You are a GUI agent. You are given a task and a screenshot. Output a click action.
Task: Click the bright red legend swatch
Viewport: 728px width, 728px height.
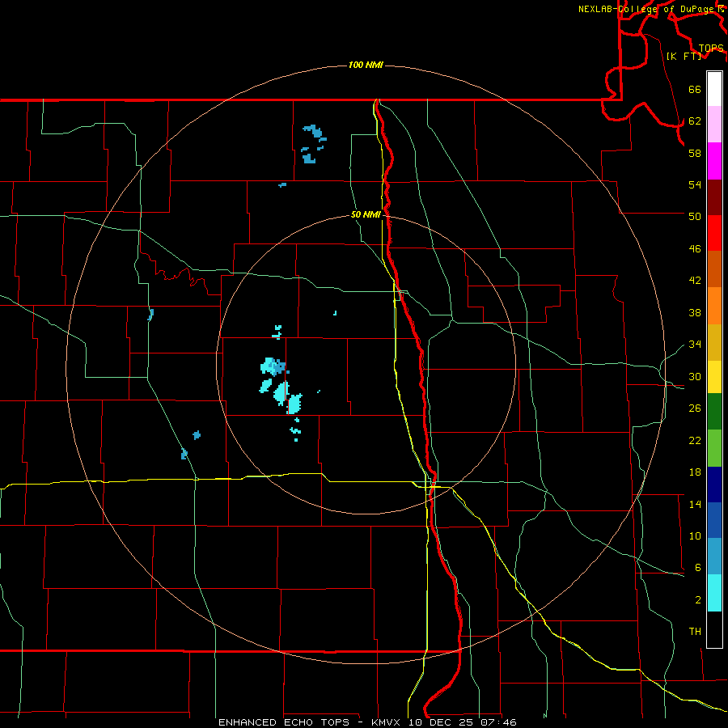pos(714,233)
